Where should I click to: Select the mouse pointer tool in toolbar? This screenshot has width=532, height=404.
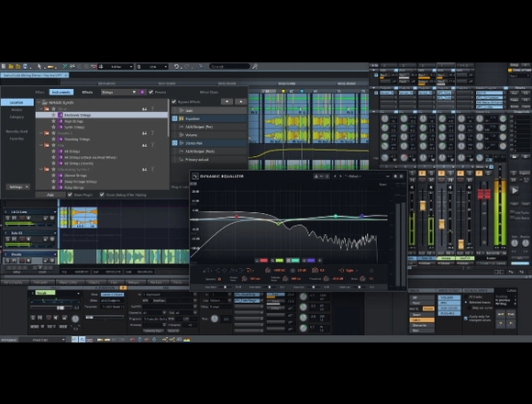[39, 66]
